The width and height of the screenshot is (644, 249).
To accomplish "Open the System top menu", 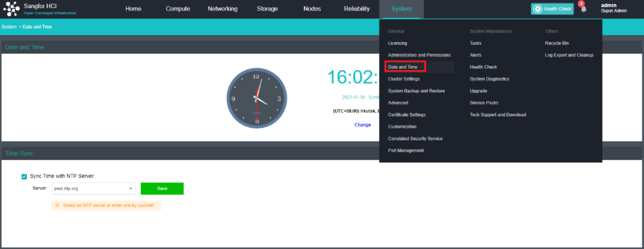I will (x=401, y=9).
